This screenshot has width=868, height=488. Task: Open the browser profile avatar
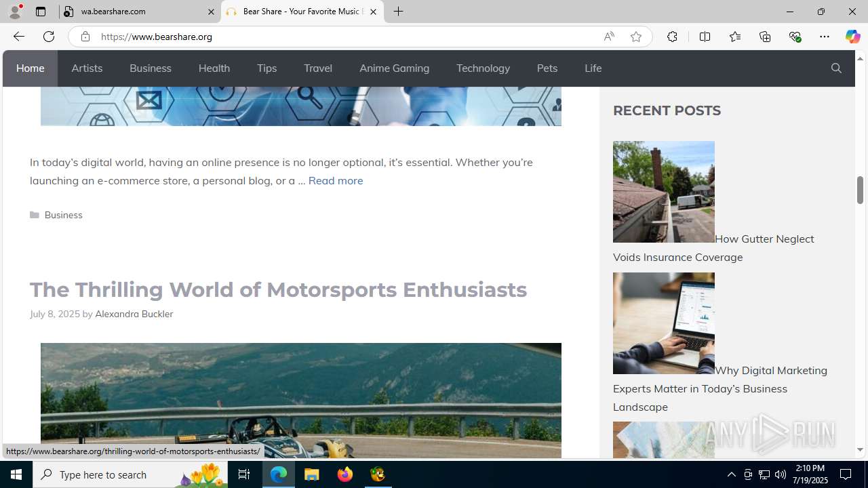(x=14, y=12)
